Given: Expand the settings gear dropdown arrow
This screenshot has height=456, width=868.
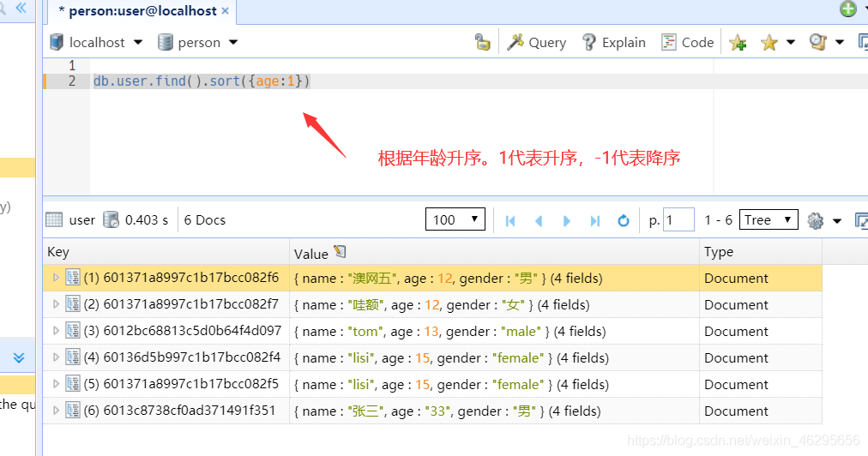Looking at the screenshot, I should click(837, 221).
